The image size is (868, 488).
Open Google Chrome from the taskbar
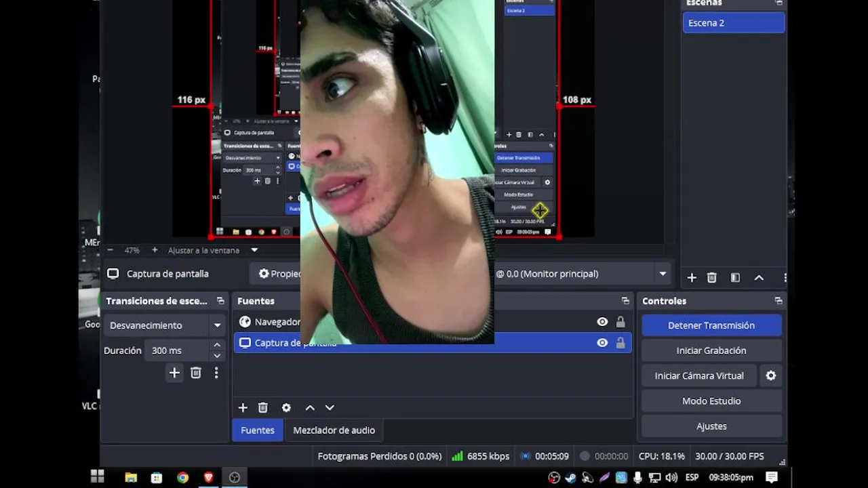(x=182, y=477)
